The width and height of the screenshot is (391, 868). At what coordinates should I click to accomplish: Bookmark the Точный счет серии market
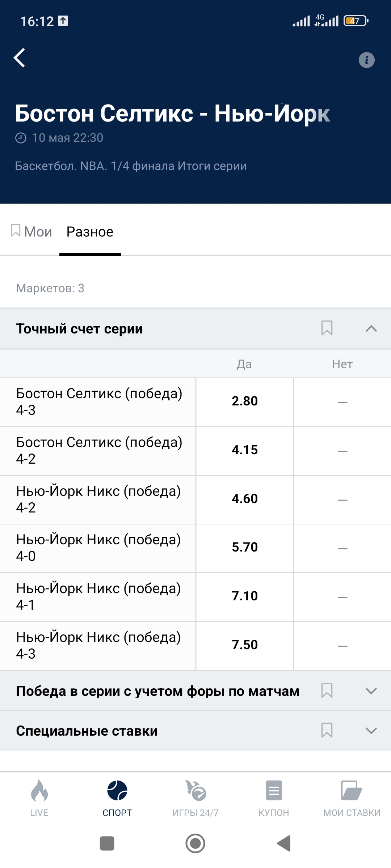pyautogui.click(x=327, y=328)
